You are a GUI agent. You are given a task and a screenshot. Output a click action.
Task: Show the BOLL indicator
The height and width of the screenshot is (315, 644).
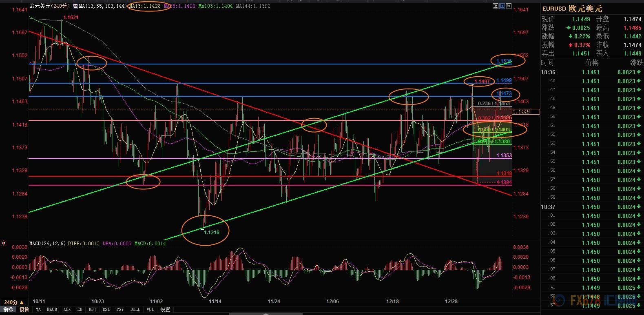pyautogui.click(x=135, y=310)
